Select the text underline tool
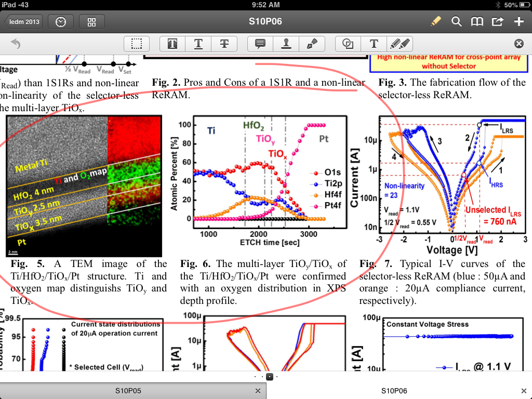Screen dimensions: 532x399 [198, 44]
